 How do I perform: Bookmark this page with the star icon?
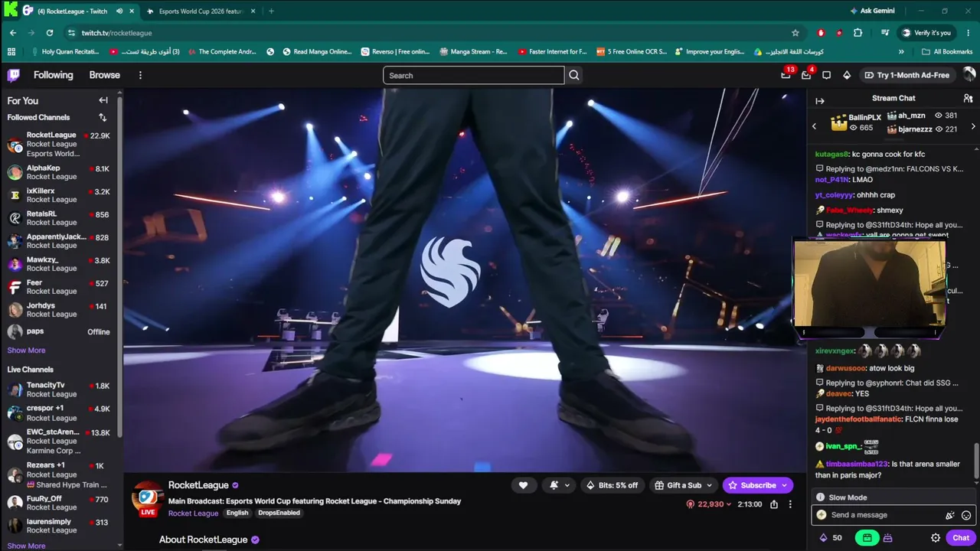click(795, 33)
